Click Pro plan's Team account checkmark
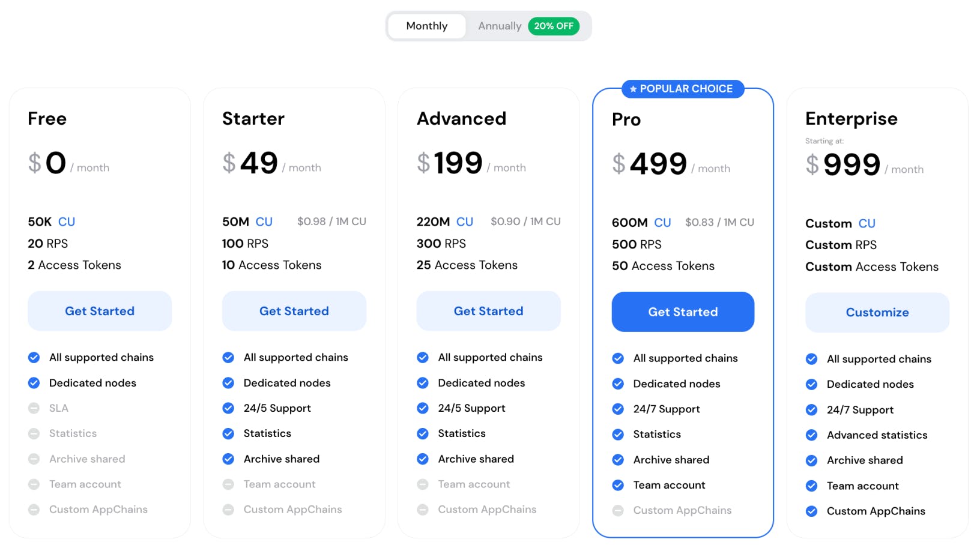 point(618,485)
